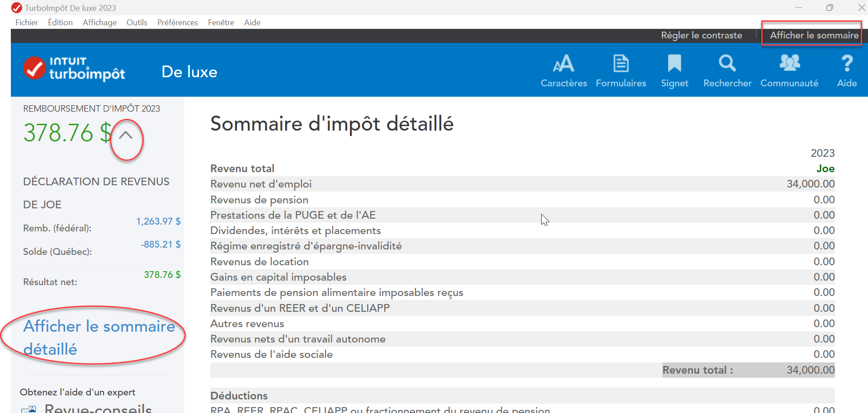Click Dividendes, intérêts et placements row
Image resolution: width=868 pixels, height=413 pixels.
pyautogui.click(x=522, y=230)
